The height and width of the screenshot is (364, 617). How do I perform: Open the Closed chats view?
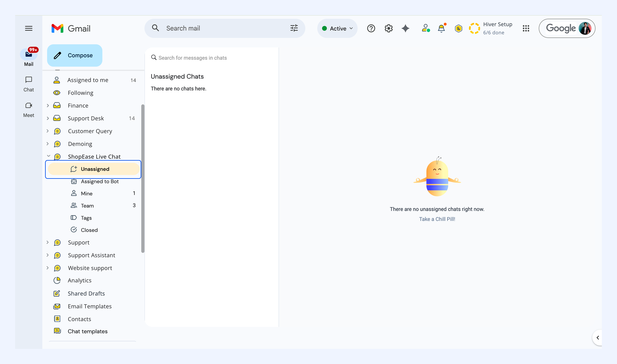(x=89, y=230)
